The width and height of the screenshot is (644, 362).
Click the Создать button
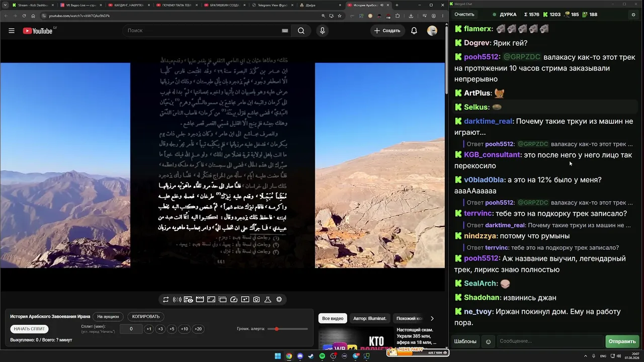[x=387, y=31]
